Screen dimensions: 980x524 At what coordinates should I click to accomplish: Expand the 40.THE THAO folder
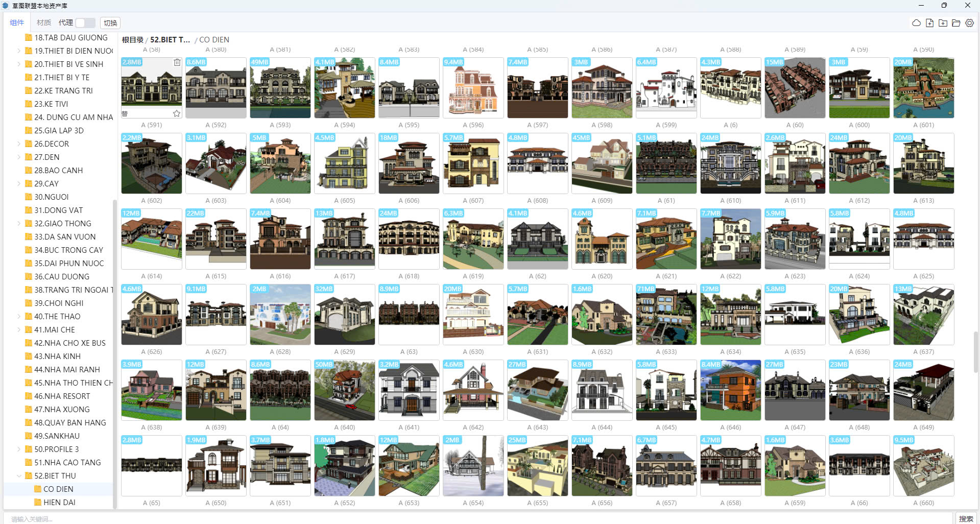19,316
